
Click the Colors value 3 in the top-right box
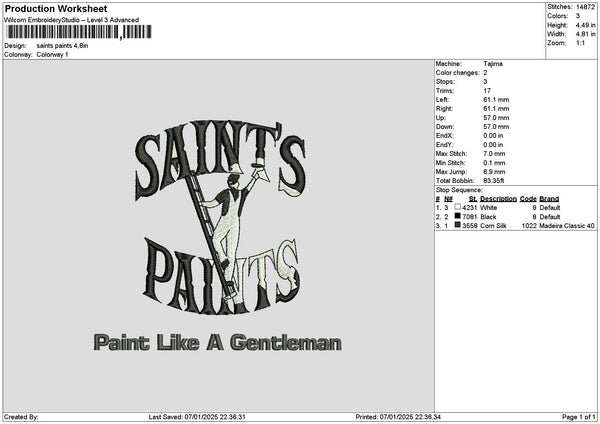pos(578,16)
